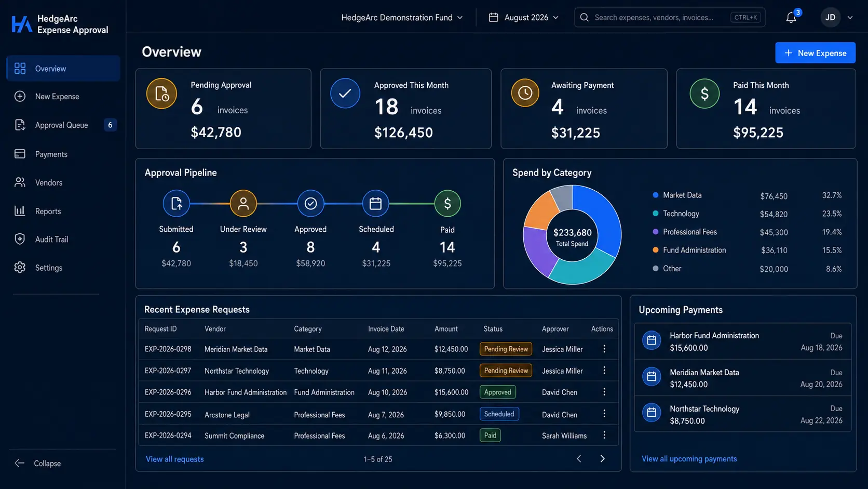Click calendar icon beside Harbor Fund Administration payment
This screenshot has height=489, width=868.
[652, 341]
